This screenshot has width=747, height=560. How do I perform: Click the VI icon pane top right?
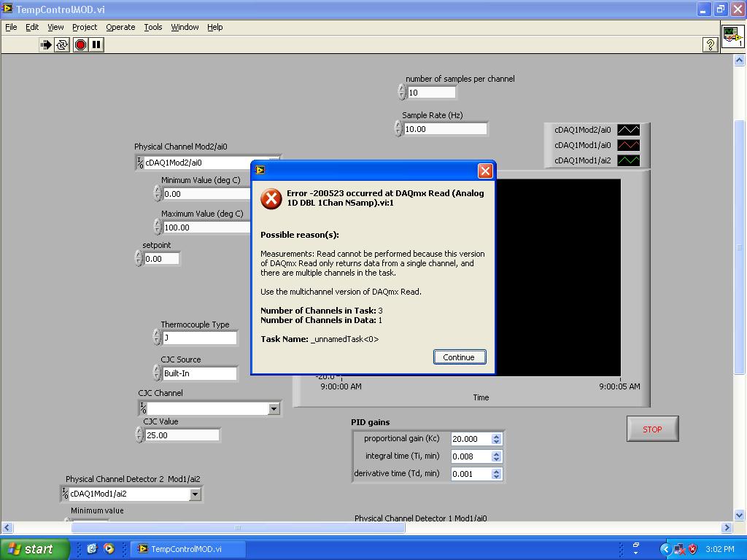point(732,36)
